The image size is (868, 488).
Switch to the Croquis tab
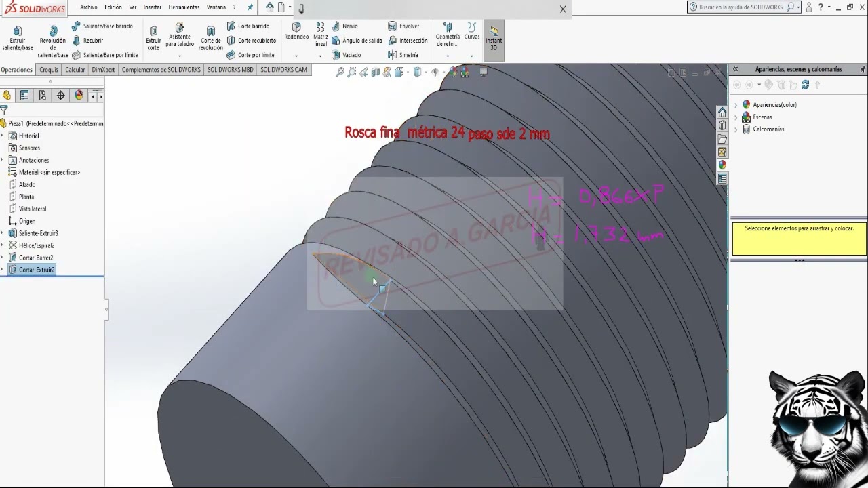click(49, 70)
